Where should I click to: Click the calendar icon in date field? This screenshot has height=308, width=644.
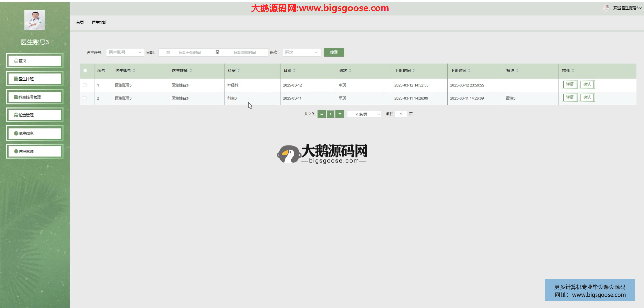(168, 52)
